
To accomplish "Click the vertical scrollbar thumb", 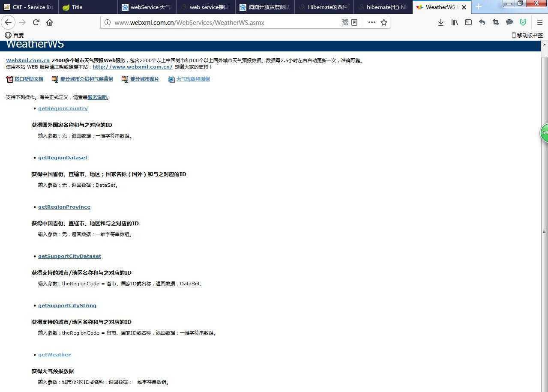I will [x=544, y=231].
